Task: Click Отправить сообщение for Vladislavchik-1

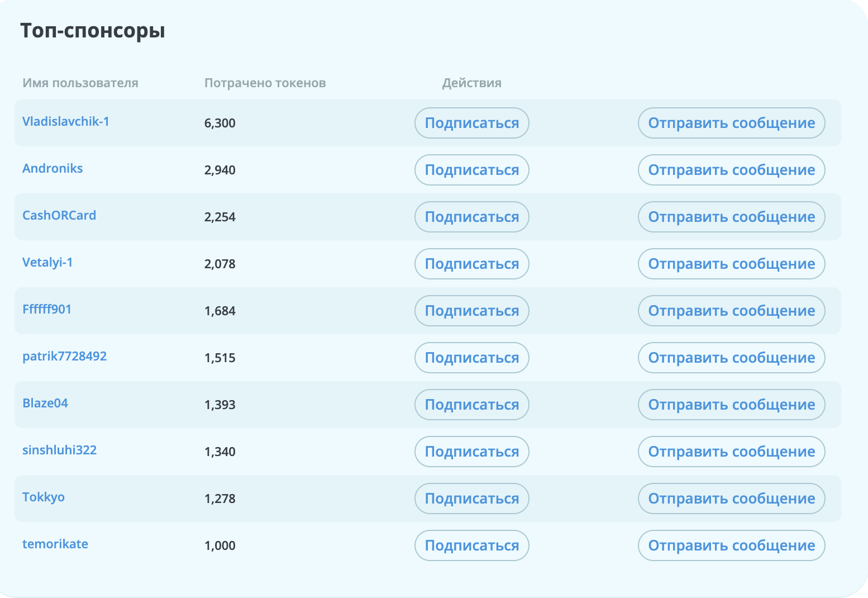Action: [x=732, y=123]
